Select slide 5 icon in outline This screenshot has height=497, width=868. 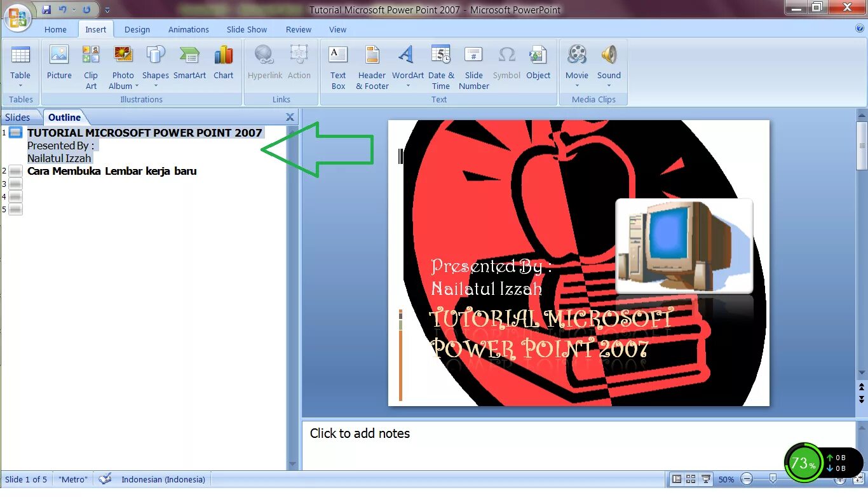(16, 209)
